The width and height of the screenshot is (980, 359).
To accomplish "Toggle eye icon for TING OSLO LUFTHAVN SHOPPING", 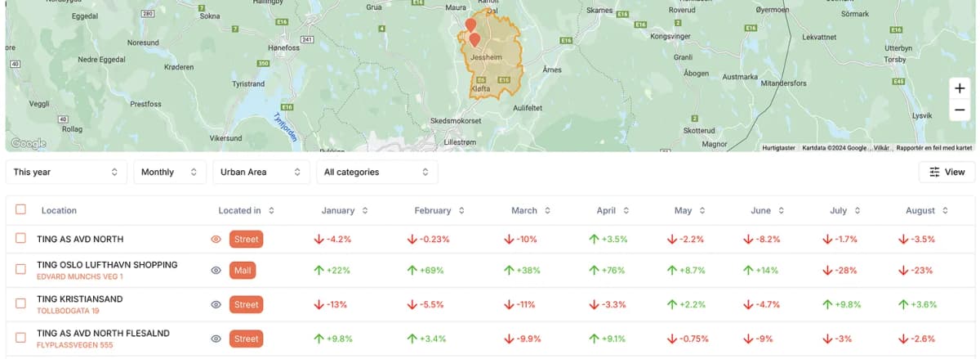I will 216,271.
